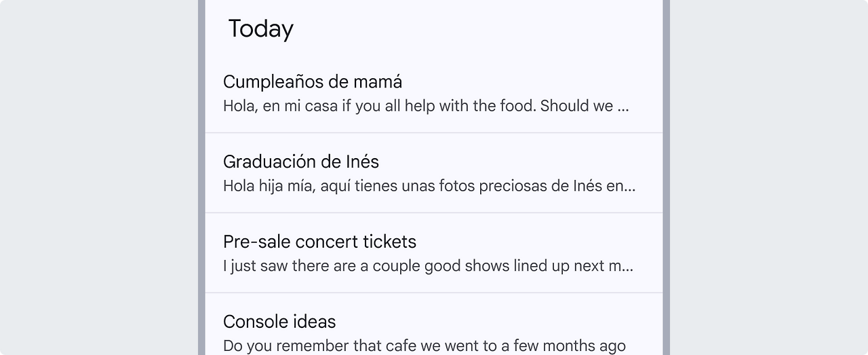Click "good shows" in the concert tickets preview

[x=465, y=266]
